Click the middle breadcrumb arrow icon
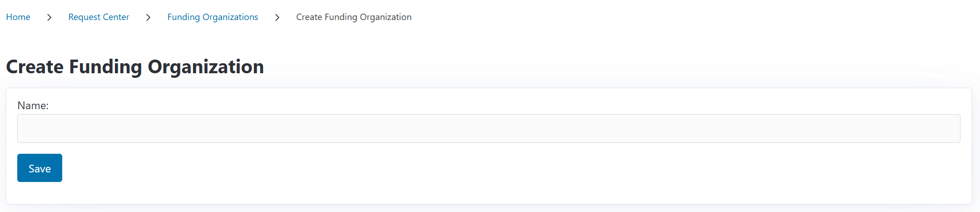 point(148,17)
